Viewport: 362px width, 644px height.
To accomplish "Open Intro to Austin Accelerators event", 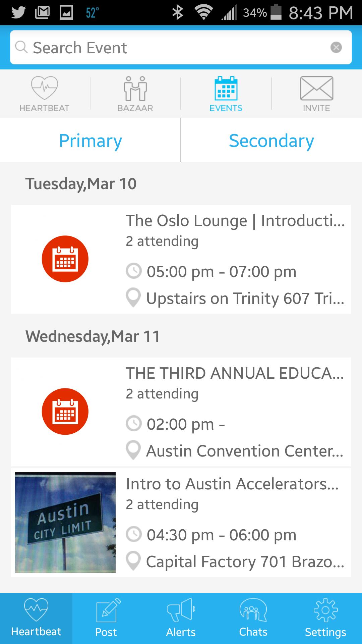I will pos(232,484).
